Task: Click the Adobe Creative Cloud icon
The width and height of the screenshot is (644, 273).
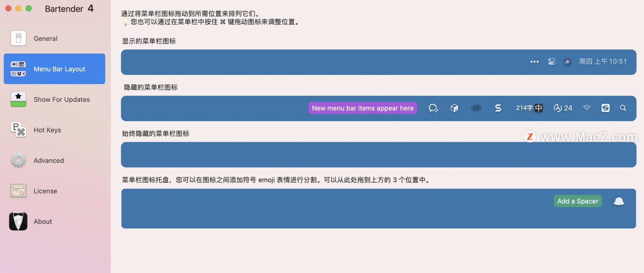Action: (476, 108)
